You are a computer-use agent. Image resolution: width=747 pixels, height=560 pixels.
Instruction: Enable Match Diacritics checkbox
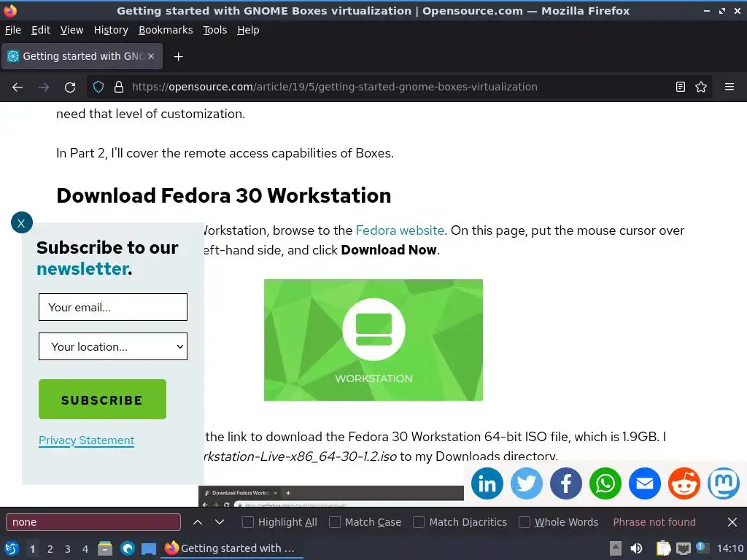[x=419, y=522]
